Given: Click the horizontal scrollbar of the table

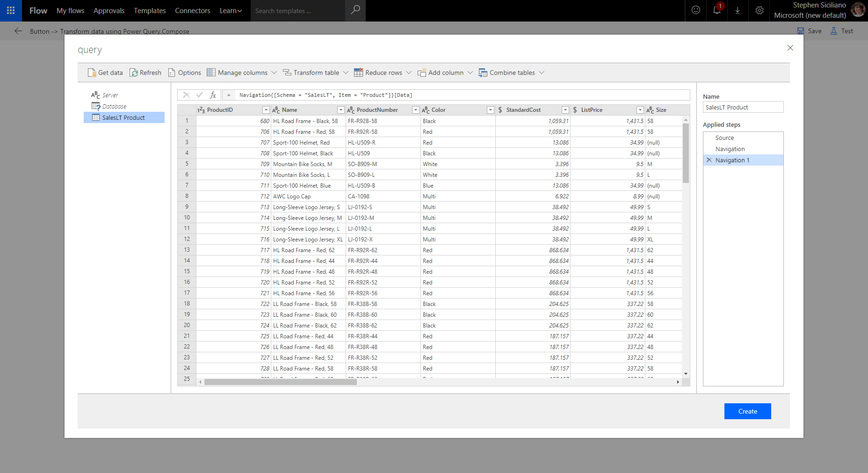Looking at the screenshot, I should [281, 382].
